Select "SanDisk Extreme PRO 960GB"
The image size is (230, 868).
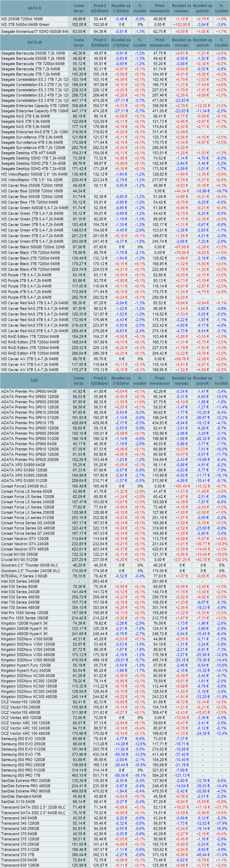(26, 791)
